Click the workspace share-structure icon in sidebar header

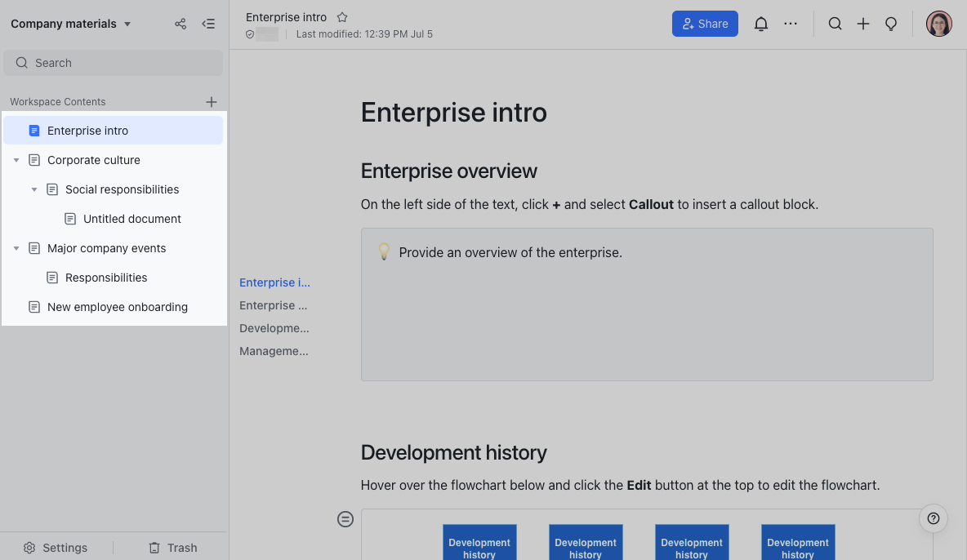tap(180, 24)
